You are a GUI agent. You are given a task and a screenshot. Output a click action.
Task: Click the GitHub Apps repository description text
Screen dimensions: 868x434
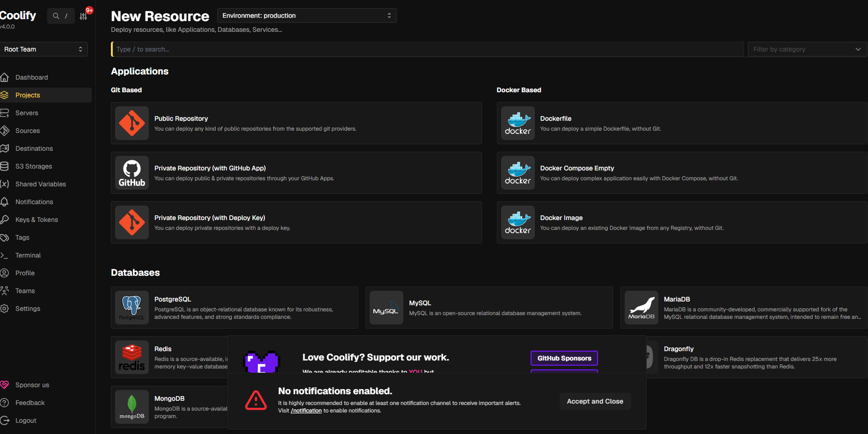(244, 178)
